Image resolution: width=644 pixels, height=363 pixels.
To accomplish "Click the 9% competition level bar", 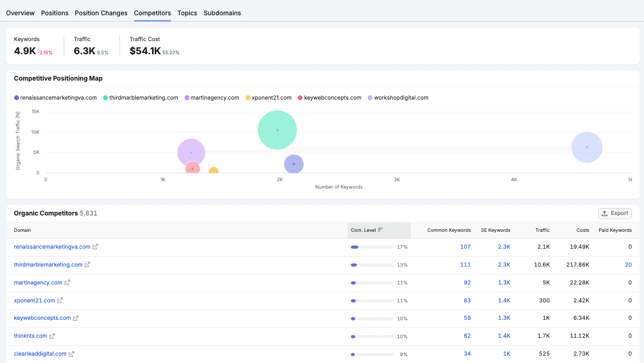I will coord(372,354).
